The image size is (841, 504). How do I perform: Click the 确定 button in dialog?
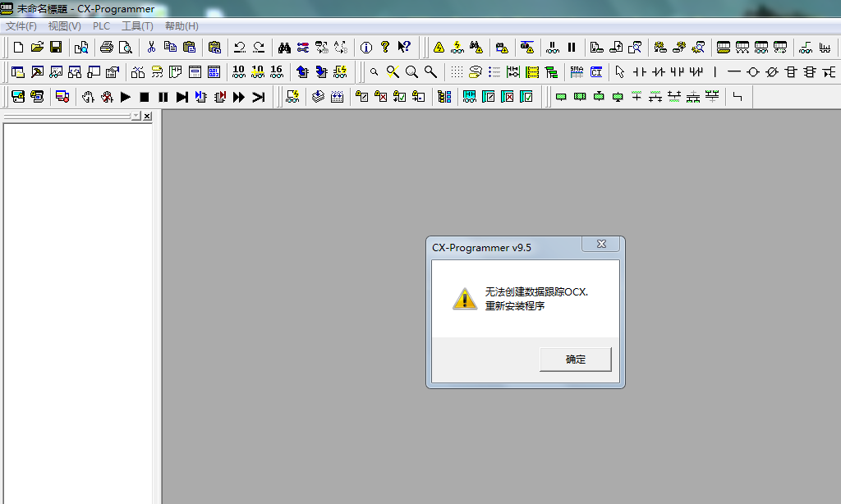click(575, 360)
